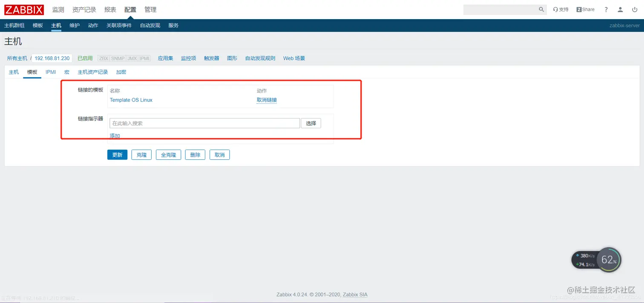644x303 pixels.
Task: Click the IPMI availability badge
Action: tap(145, 58)
